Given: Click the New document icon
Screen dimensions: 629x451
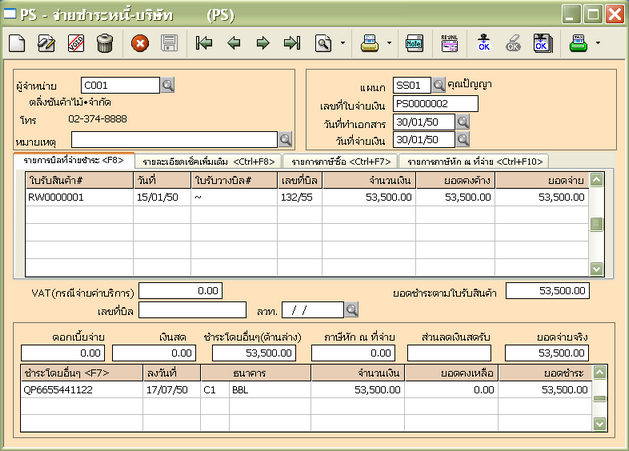Looking at the screenshot, I should click(x=18, y=43).
